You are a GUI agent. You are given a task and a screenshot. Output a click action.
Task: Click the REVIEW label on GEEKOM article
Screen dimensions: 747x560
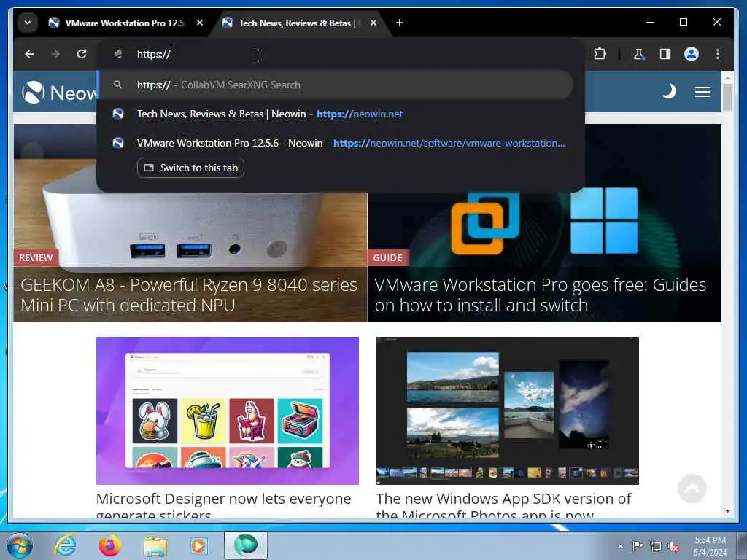tap(36, 258)
